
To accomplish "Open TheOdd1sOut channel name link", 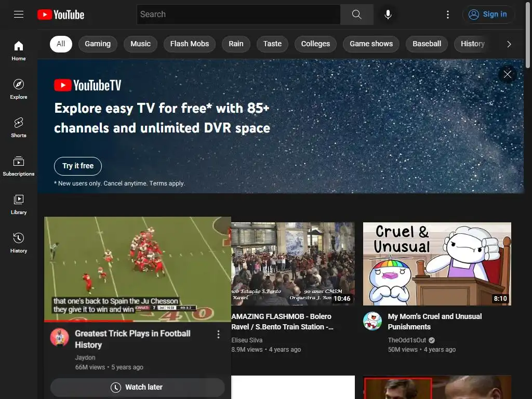I will point(407,340).
